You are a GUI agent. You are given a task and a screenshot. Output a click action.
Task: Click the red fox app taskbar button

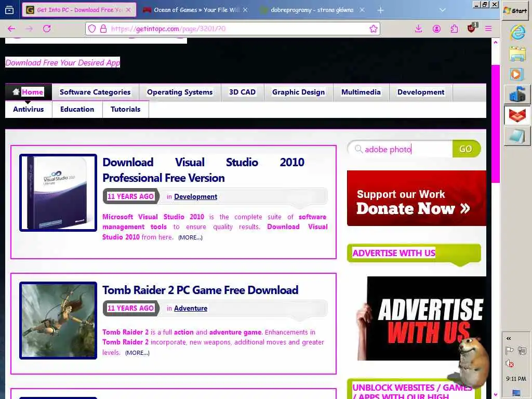517,115
